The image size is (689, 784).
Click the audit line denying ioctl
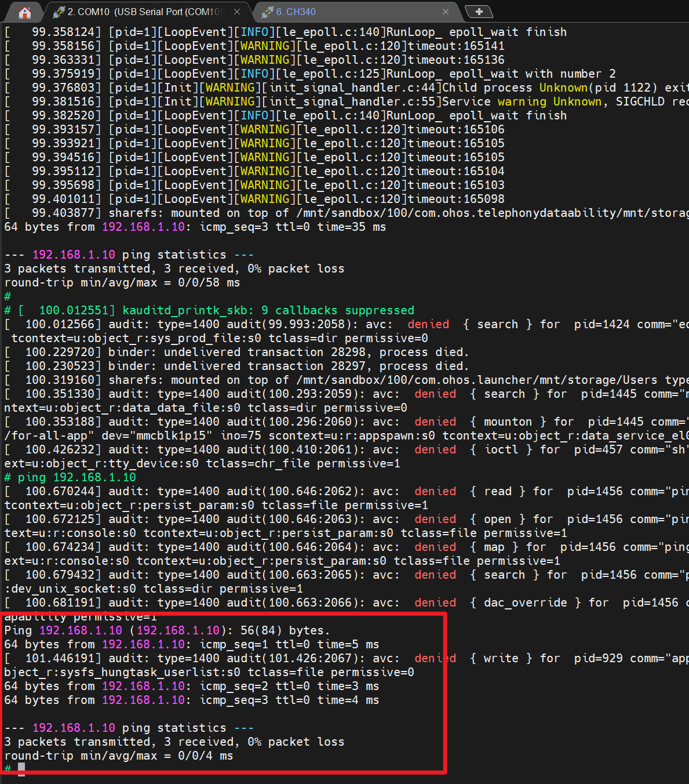347,449
